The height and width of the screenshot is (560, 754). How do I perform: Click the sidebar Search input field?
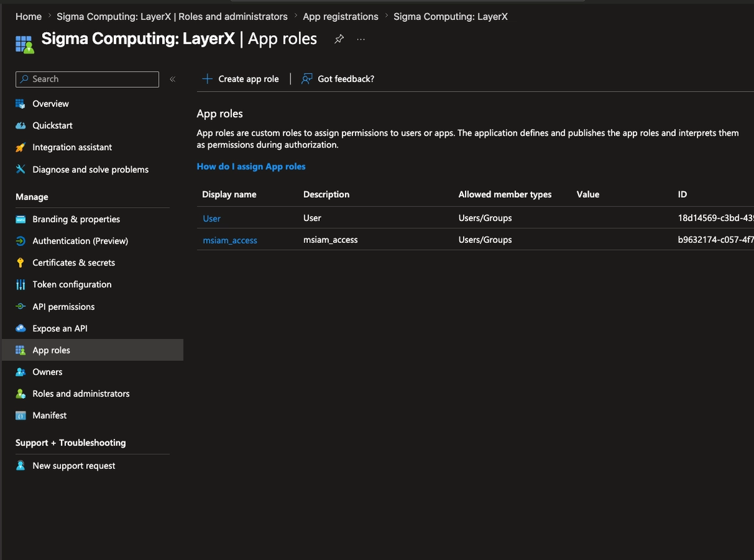pos(87,79)
